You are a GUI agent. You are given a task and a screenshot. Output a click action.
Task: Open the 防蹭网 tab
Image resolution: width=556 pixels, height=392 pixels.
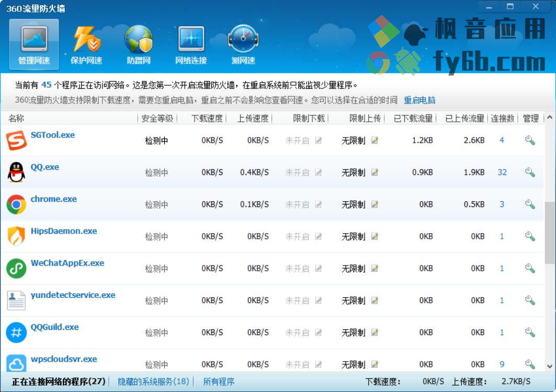(x=138, y=44)
